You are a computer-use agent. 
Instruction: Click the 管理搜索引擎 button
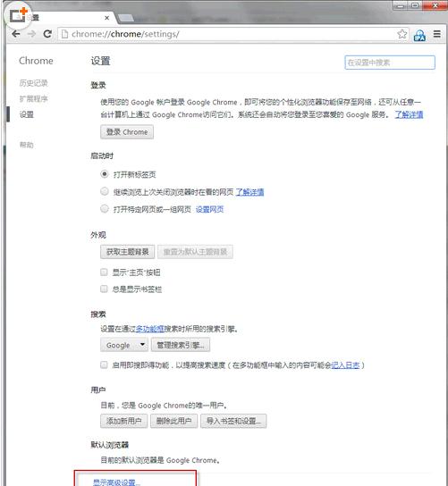[x=181, y=345]
